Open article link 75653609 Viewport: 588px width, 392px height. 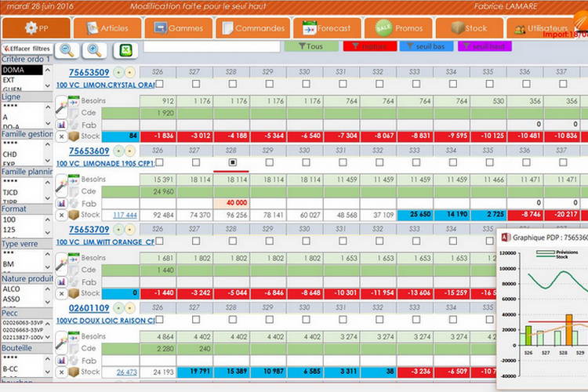click(x=89, y=151)
